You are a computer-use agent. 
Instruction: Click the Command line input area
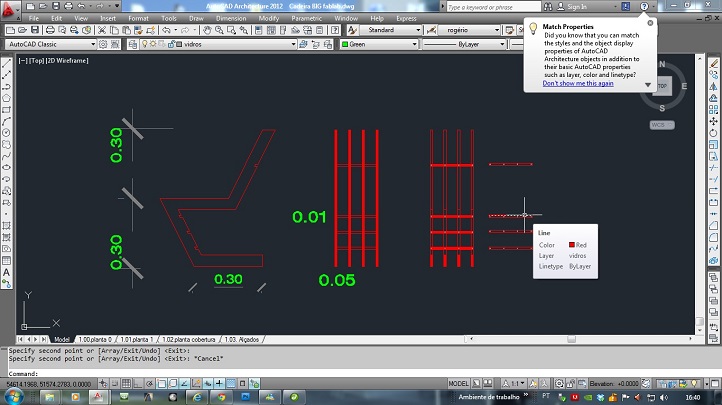355,374
